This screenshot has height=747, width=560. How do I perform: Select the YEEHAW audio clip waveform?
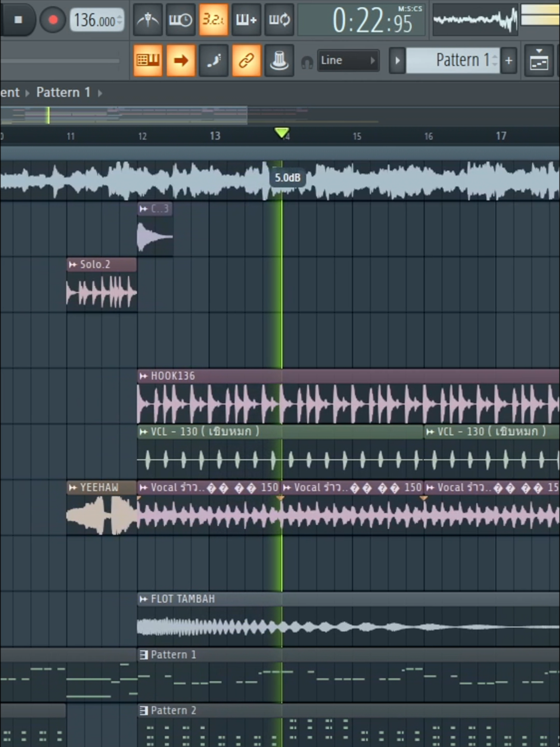(x=102, y=515)
